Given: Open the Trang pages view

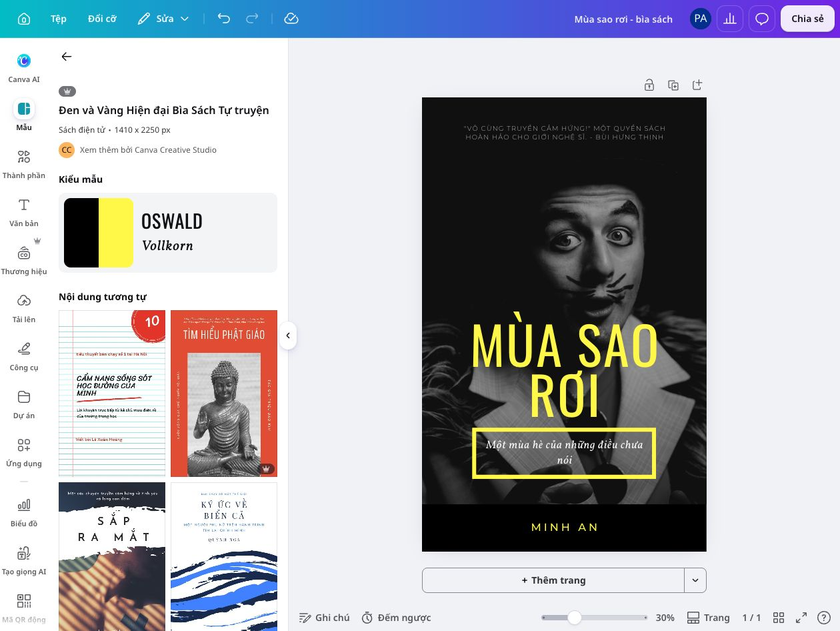Looking at the screenshot, I should pos(708,618).
